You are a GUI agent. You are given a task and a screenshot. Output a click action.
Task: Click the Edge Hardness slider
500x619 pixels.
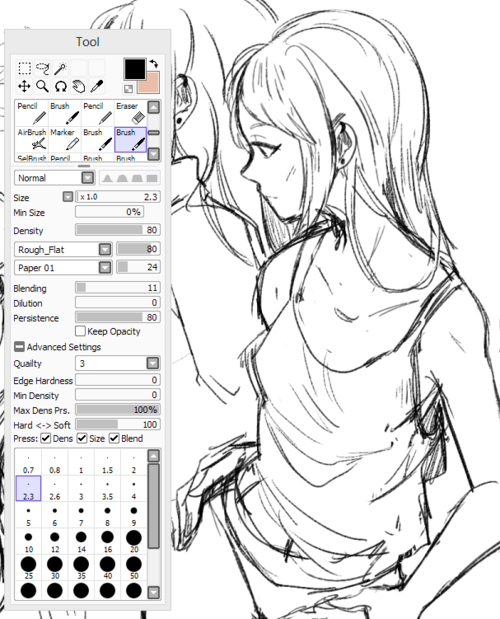click(x=118, y=380)
